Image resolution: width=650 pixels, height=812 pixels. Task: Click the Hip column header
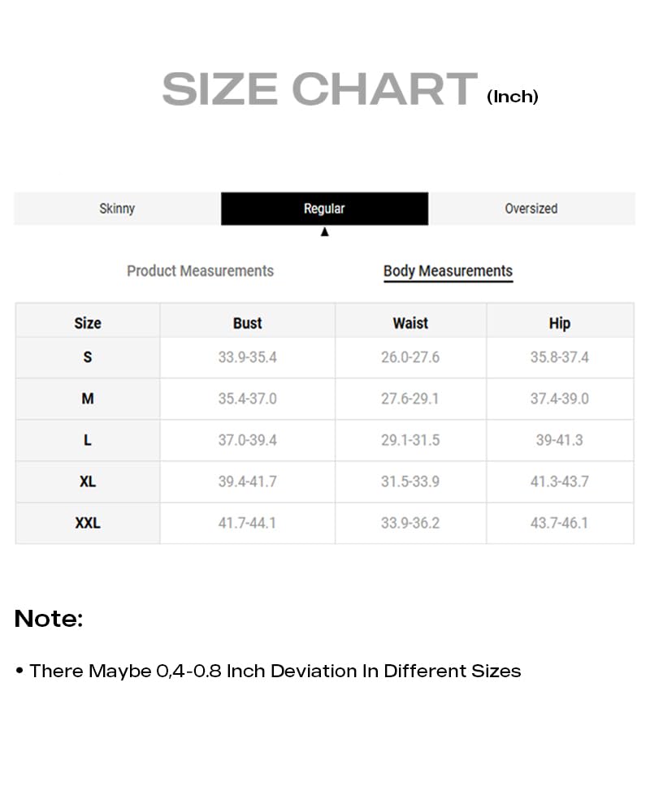point(560,323)
